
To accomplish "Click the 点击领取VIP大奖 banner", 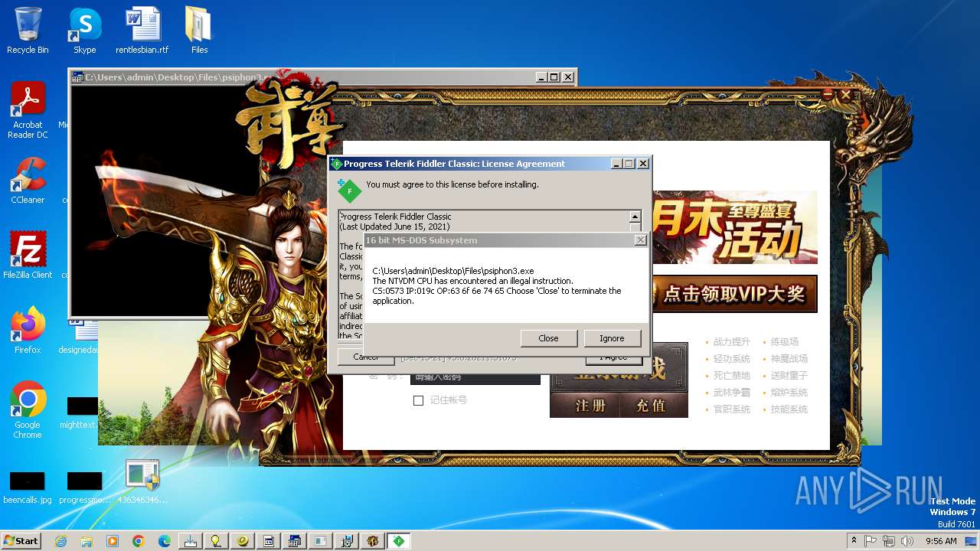I will pos(733,295).
